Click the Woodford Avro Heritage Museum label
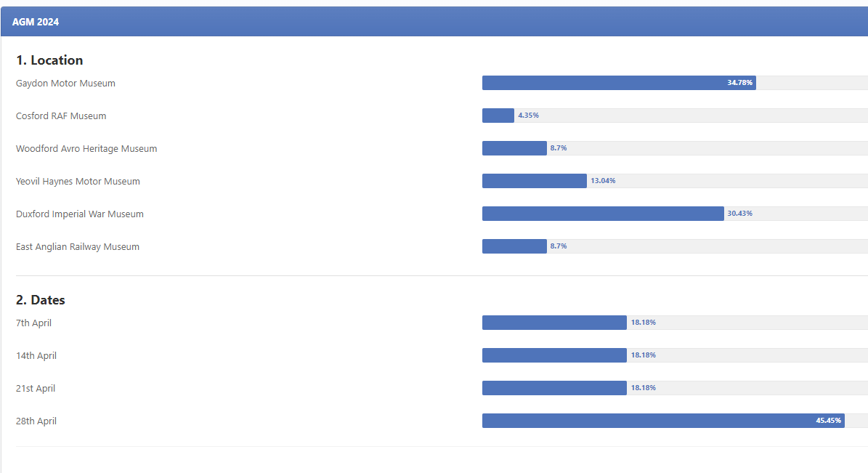 [x=86, y=149]
